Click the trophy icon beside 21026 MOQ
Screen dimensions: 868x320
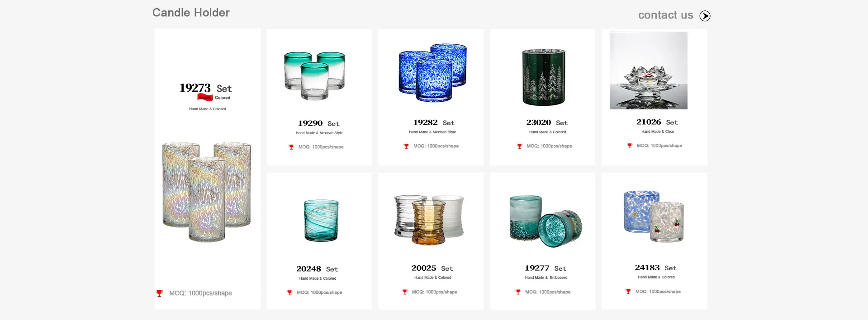pyautogui.click(x=630, y=146)
